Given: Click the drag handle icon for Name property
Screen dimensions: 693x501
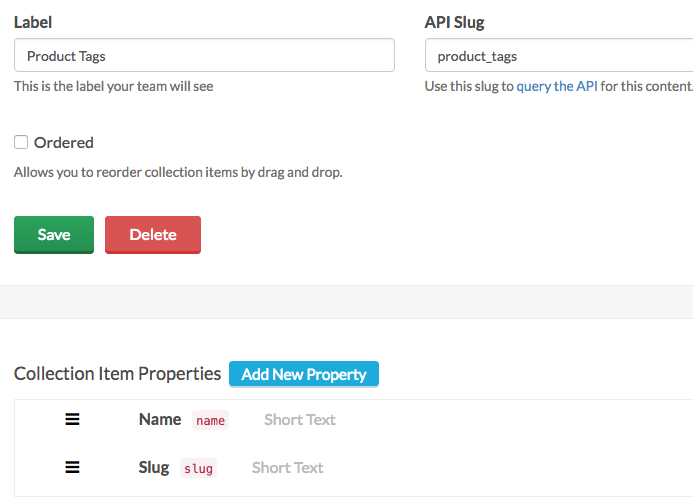Looking at the screenshot, I should (72, 420).
